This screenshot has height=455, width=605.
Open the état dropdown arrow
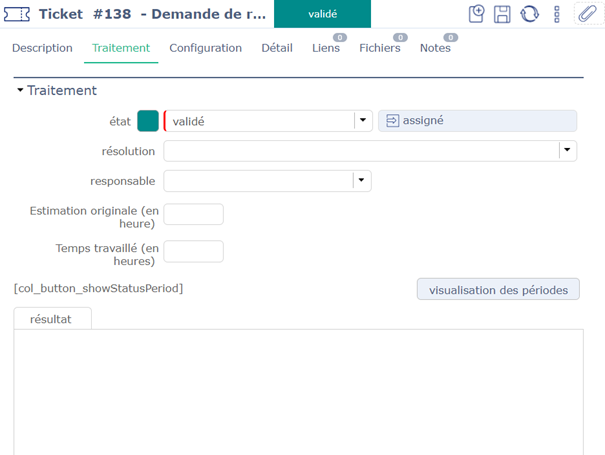[x=362, y=121]
